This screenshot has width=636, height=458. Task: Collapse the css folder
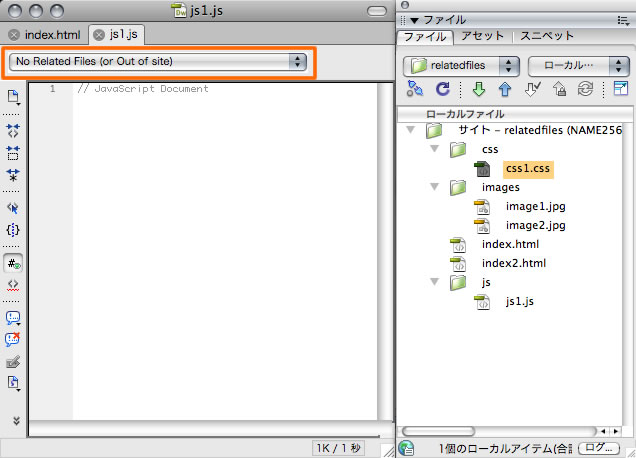coord(434,149)
